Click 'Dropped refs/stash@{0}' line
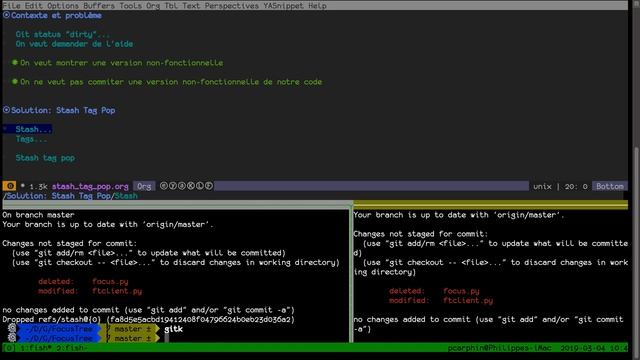The height and width of the screenshot is (360, 640). click(x=149, y=320)
